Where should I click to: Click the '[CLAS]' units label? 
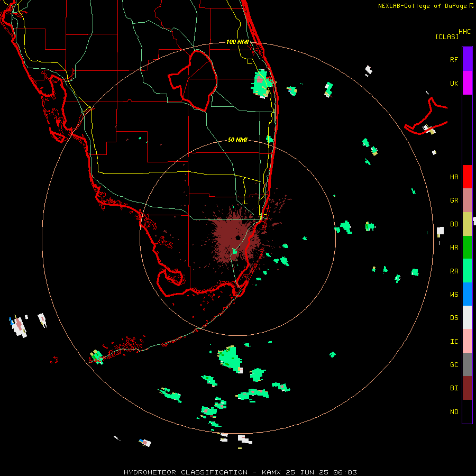pos(447,36)
